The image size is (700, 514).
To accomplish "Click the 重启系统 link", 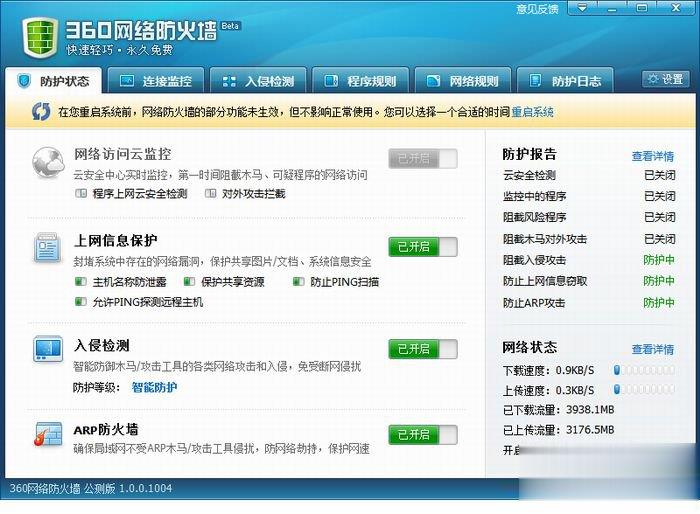I will click(x=533, y=112).
